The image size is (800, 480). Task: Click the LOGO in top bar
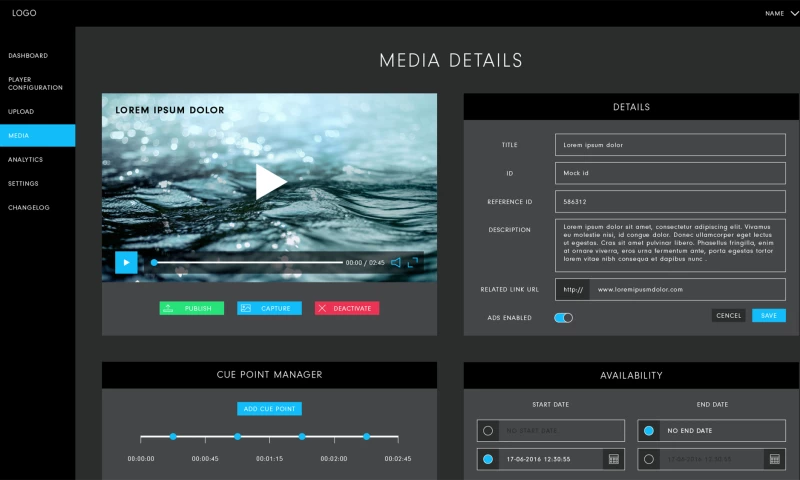click(24, 13)
